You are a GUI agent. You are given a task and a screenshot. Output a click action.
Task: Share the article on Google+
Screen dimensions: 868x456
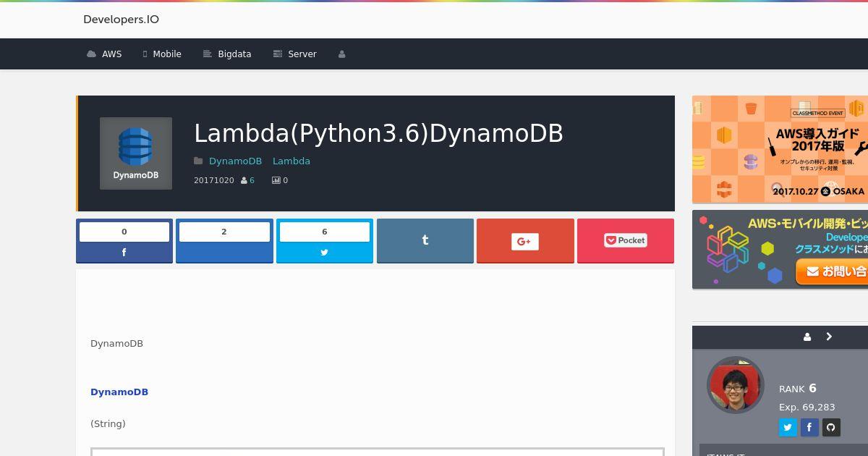point(525,241)
